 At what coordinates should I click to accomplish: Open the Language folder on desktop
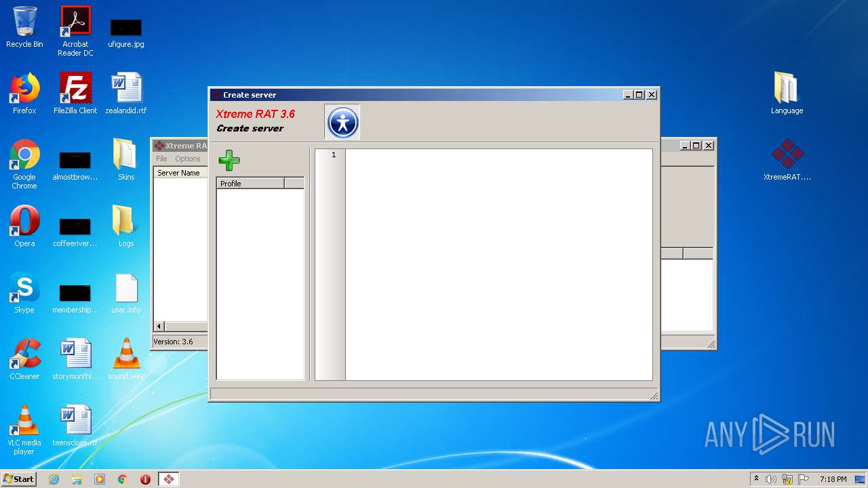[x=787, y=94]
